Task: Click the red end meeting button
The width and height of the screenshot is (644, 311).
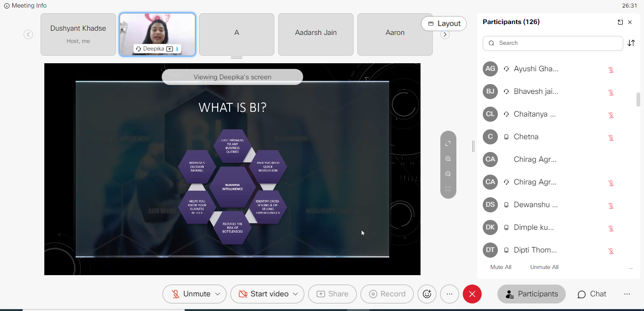Action: [x=472, y=294]
